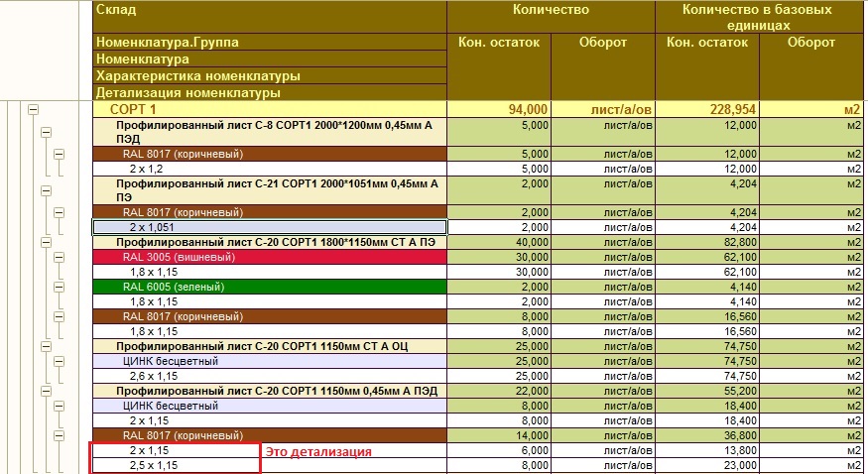Select the 2,6 х 1,15 detail row
The height and width of the screenshot is (474, 868).
pos(268,376)
